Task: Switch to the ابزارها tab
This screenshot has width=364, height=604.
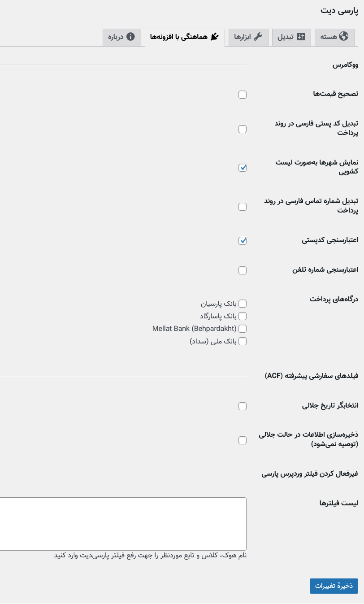Action: click(x=248, y=37)
